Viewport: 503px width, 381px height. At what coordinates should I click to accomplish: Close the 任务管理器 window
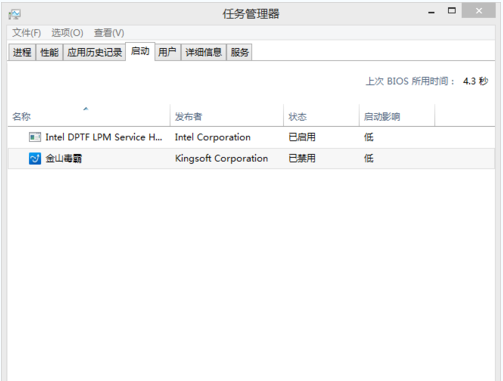pos(479,11)
